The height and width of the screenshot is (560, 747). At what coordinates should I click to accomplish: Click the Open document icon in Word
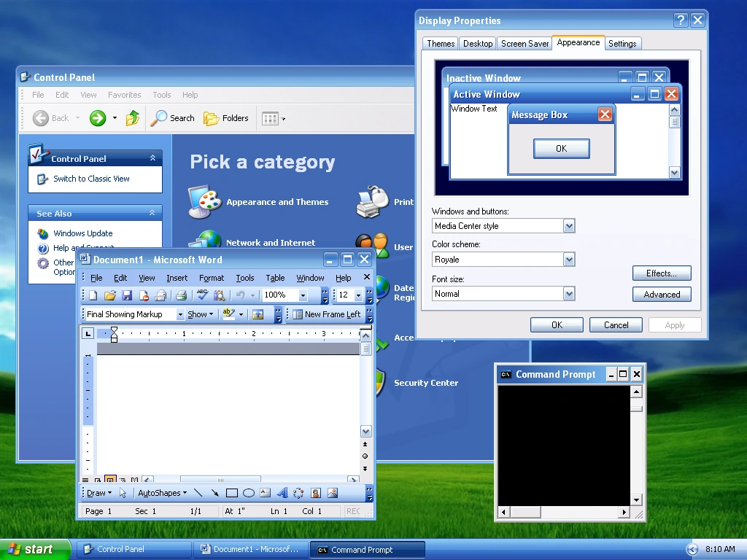(110, 295)
